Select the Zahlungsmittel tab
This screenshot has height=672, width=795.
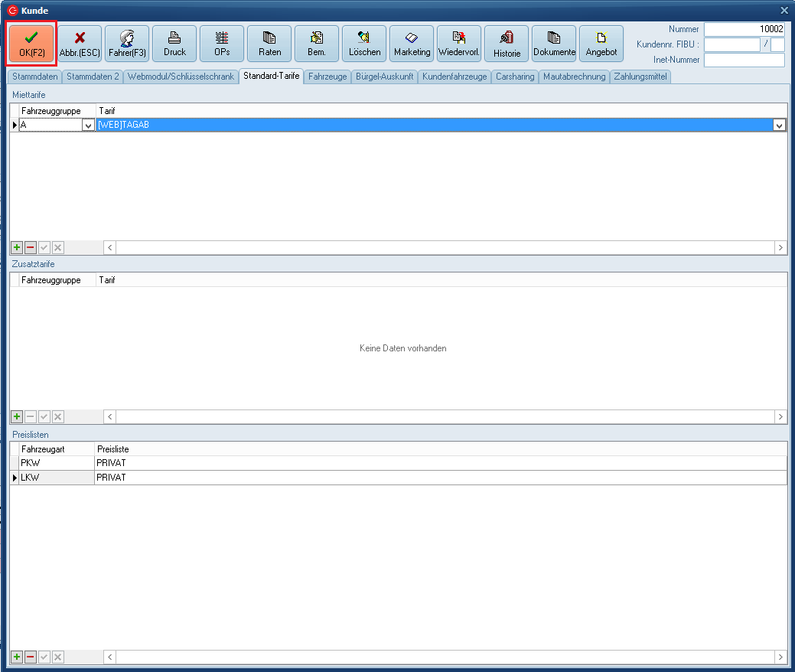tap(640, 77)
